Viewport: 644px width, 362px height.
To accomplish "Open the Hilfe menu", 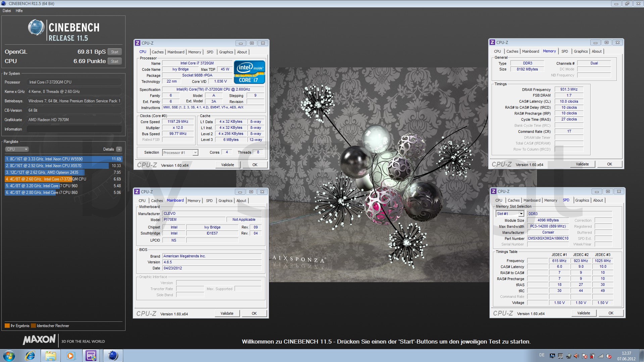I will tap(19, 11).
